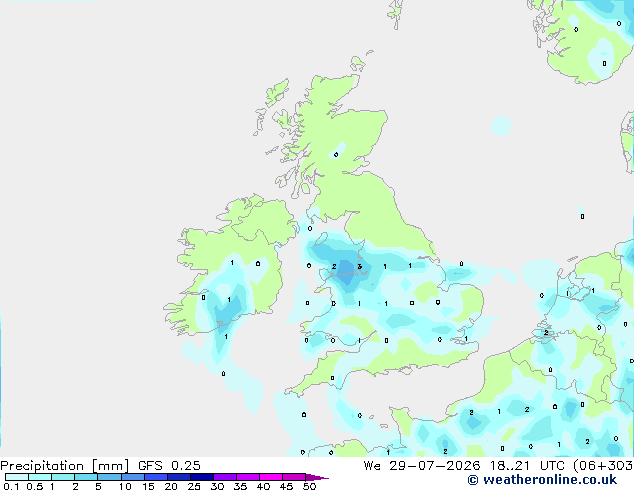634x490 pixels.
Task: Click the 0.5 to 1 mm legend swatch
Action: [40, 477]
